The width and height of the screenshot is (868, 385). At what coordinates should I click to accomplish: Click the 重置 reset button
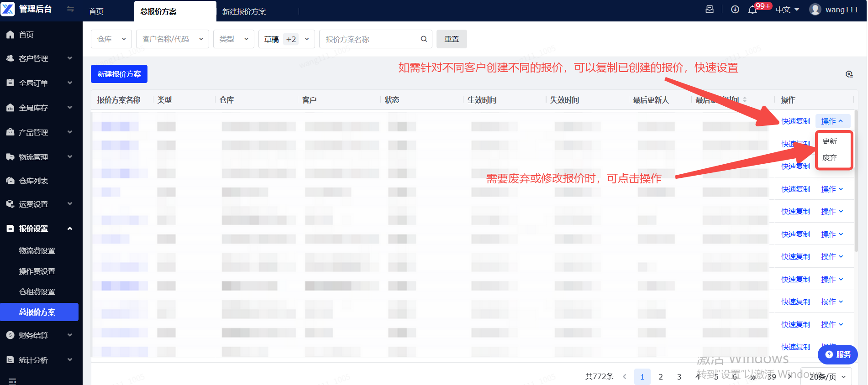point(452,39)
